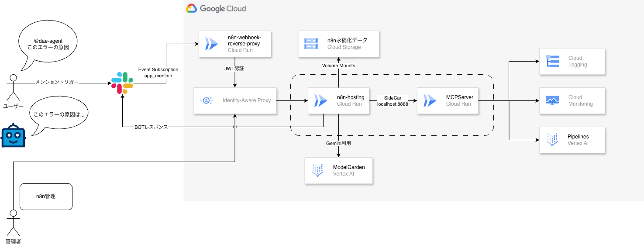Click the n8n-hosting title text
Viewport: 644px width, 245px height.
pos(351,97)
